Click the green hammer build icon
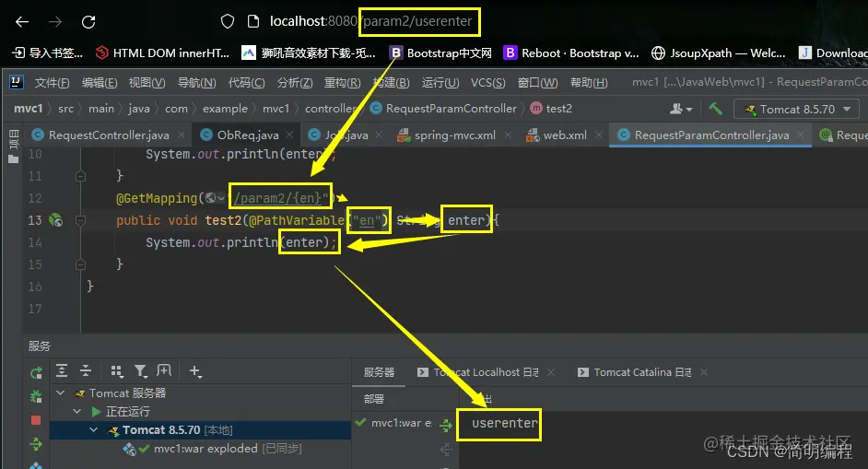The image size is (868, 469). pos(715,109)
